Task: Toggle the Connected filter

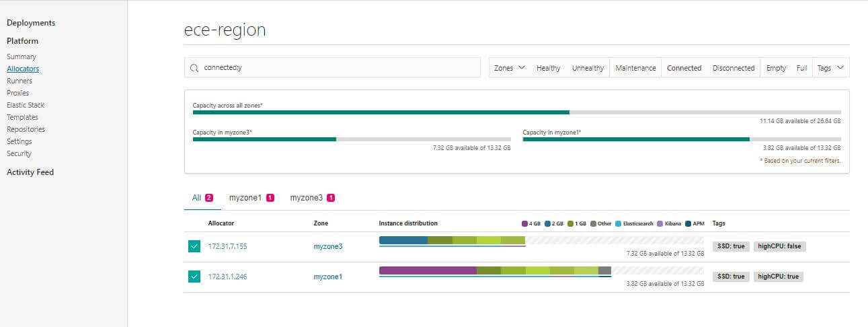Action: (x=684, y=68)
